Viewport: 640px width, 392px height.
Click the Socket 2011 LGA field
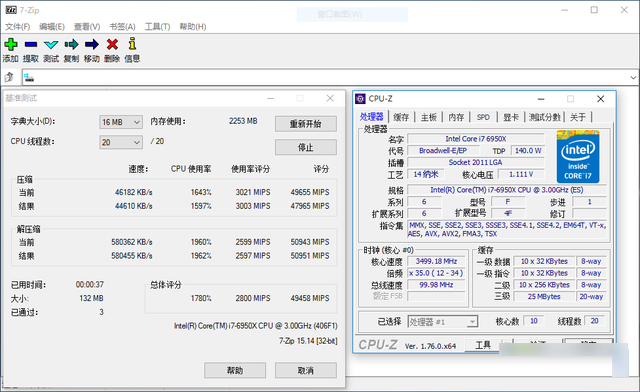click(476, 163)
